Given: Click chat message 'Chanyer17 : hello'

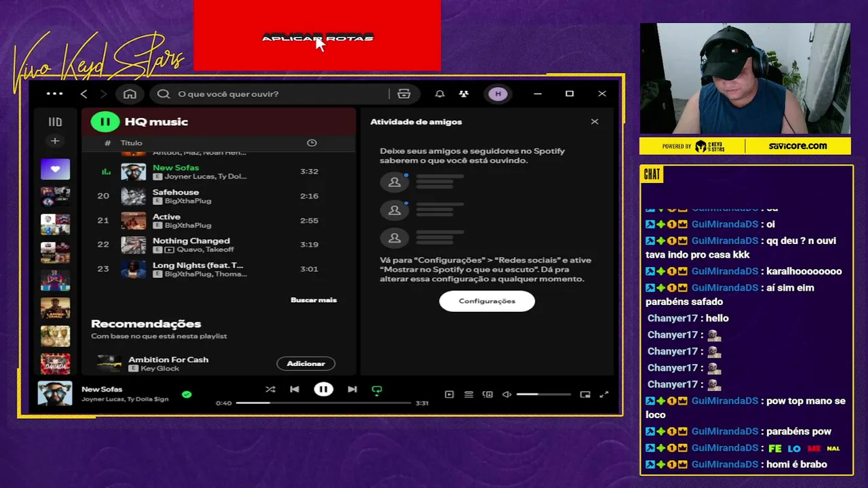Looking at the screenshot, I should coord(688,318).
